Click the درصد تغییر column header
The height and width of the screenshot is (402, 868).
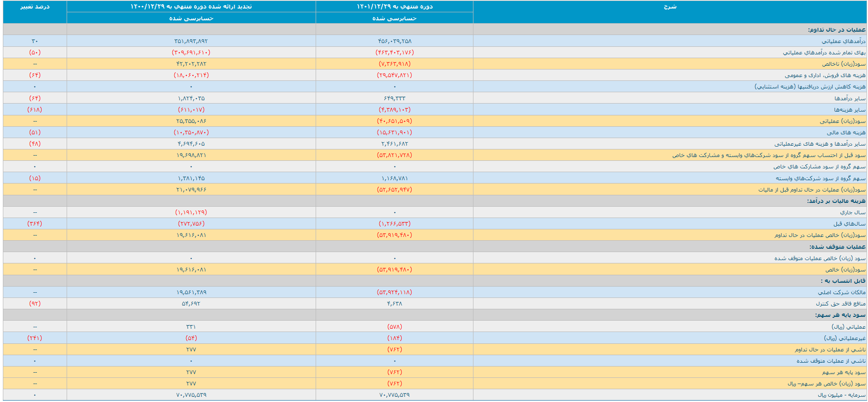pyautogui.click(x=34, y=7)
